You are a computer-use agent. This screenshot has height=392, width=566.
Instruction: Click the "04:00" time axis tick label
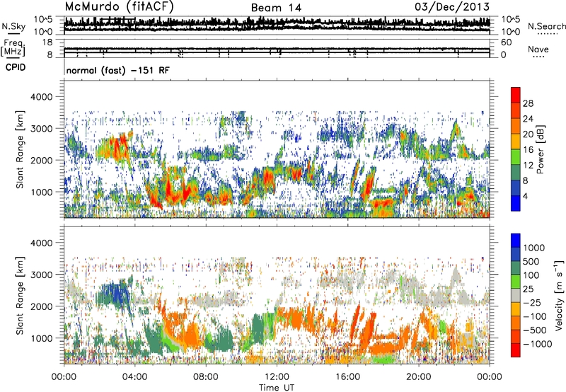135,377
